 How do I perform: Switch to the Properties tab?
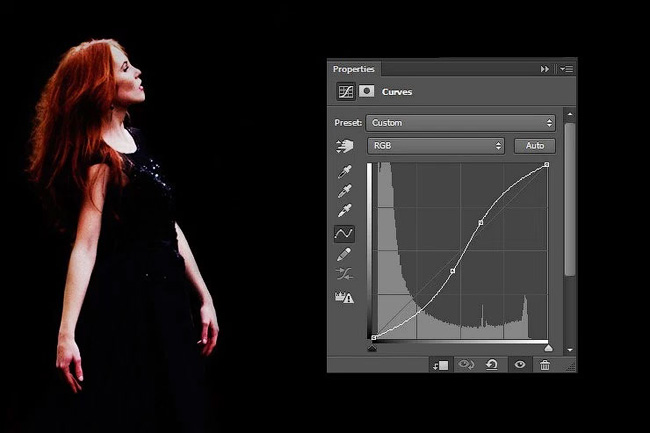pos(354,69)
